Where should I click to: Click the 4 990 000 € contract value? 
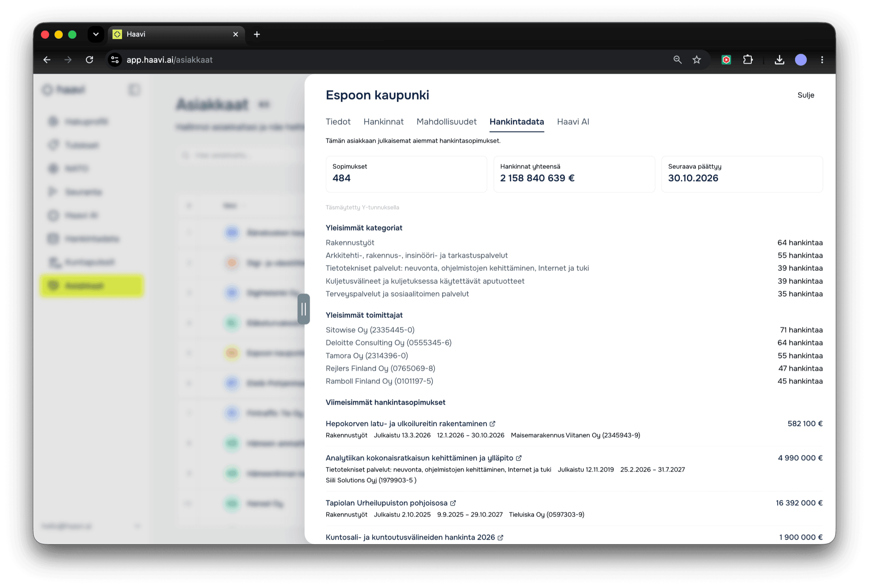800,458
